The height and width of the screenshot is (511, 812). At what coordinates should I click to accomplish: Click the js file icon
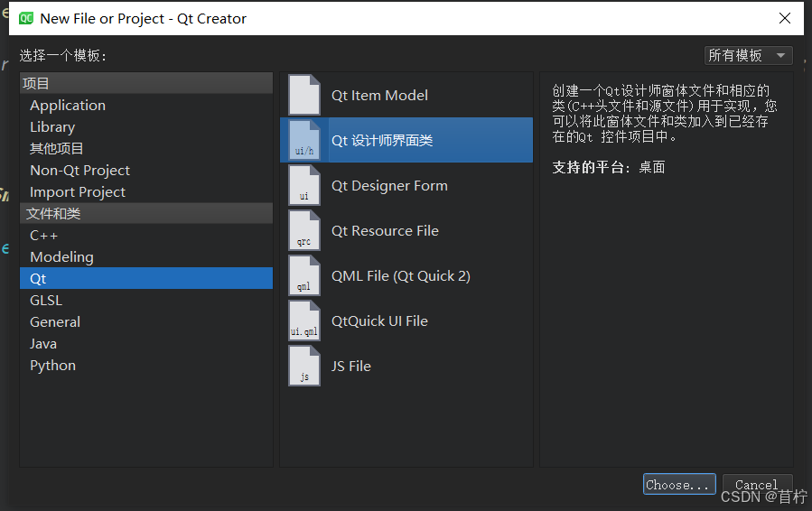coord(304,366)
